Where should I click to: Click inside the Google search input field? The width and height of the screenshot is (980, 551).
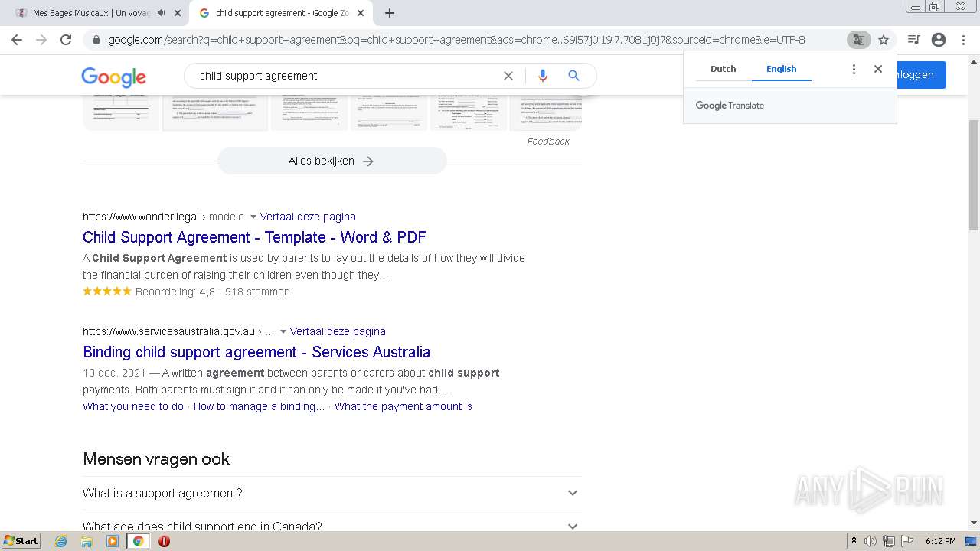(345, 76)
